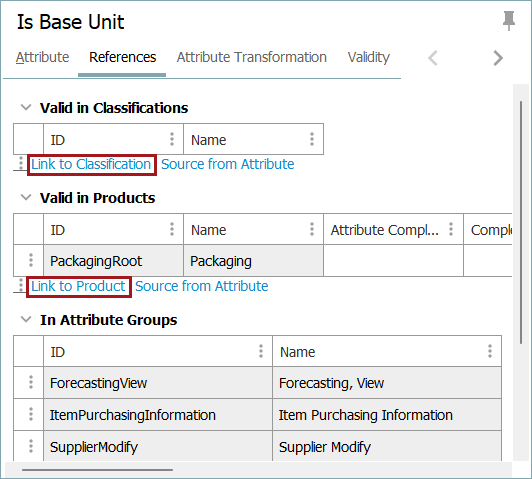Open row menu for ForecastingView
This screenshot has height=479, width=532.
point(31,382)
